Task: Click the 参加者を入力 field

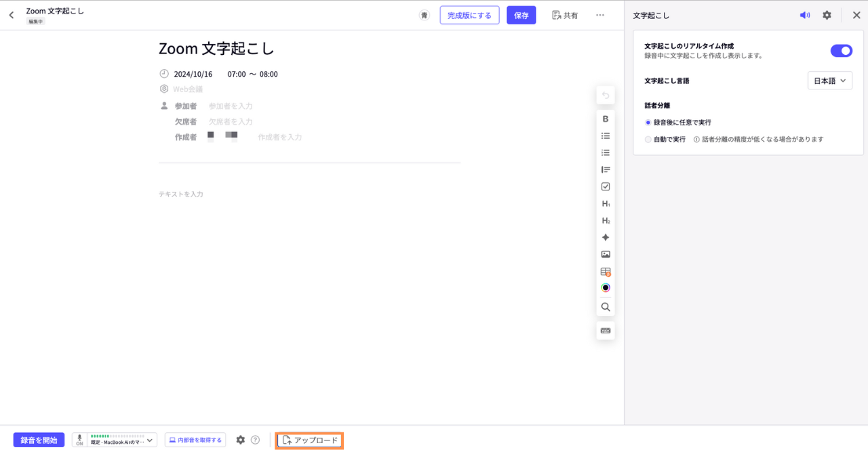Action: (231, 106)
